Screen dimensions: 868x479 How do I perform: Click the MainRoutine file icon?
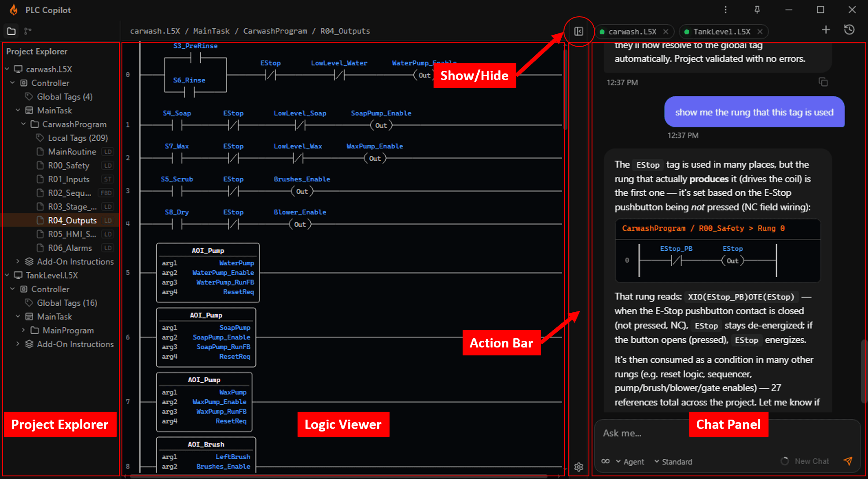pyautogui.click(x=40, y=152)
